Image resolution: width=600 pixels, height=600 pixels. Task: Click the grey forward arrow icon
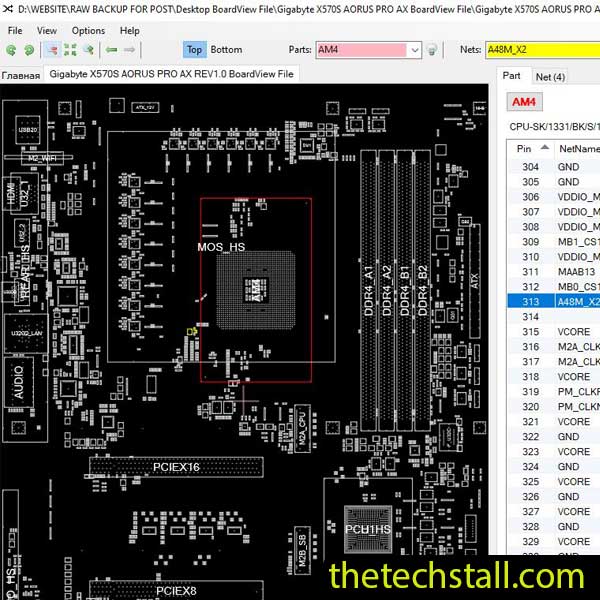(132, 49)
